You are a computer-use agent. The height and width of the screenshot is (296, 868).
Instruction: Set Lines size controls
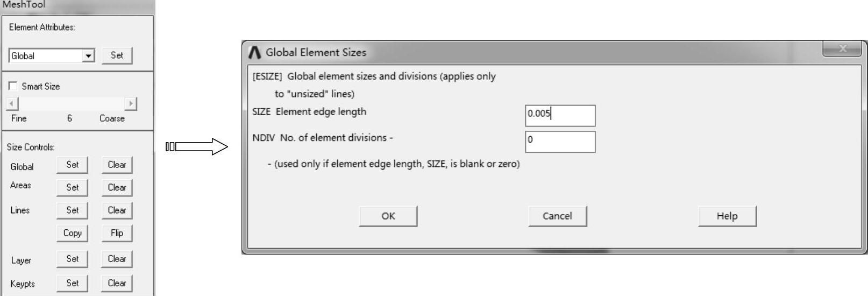point(72,210)
